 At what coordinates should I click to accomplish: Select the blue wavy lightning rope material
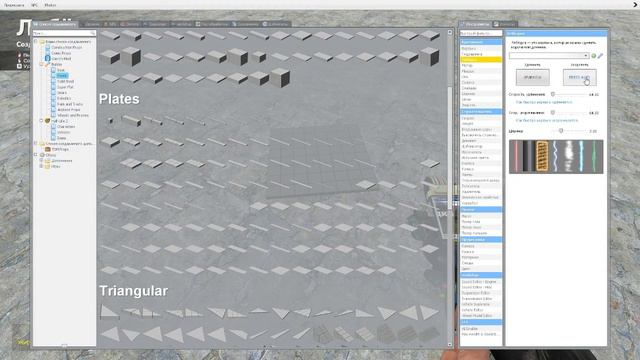click(x=555, y=156)
